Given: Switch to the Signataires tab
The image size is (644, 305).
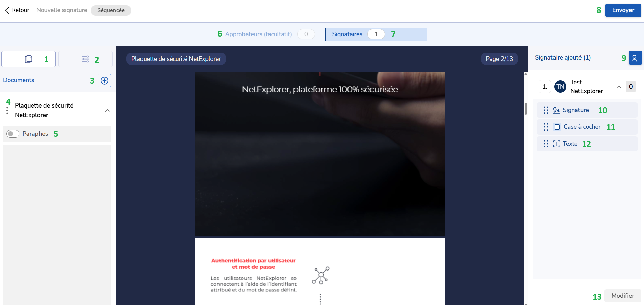Looking at the screenshot, I should pos(347,34).
